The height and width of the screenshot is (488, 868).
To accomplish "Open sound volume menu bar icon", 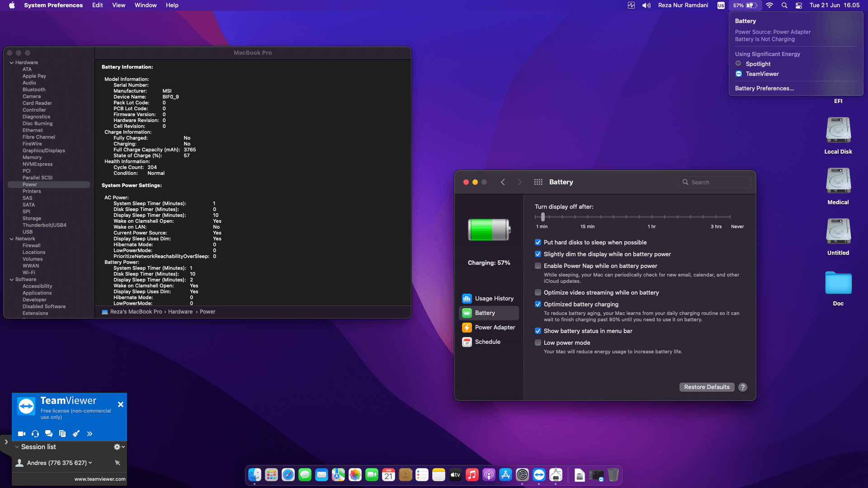I will click(646, 5).
